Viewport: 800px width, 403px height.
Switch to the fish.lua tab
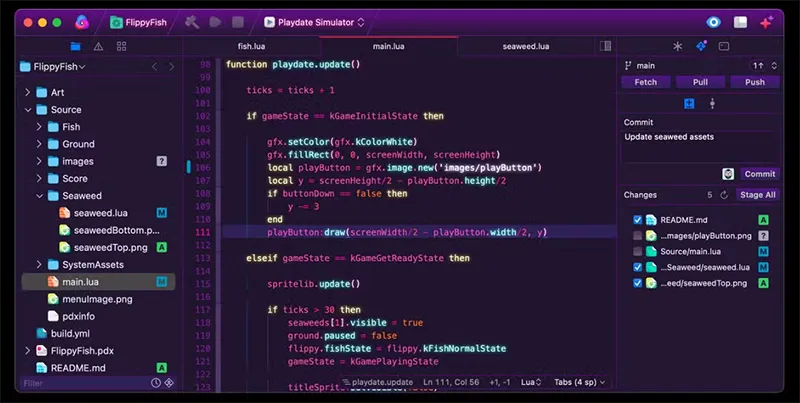click(x=251, y=46)
